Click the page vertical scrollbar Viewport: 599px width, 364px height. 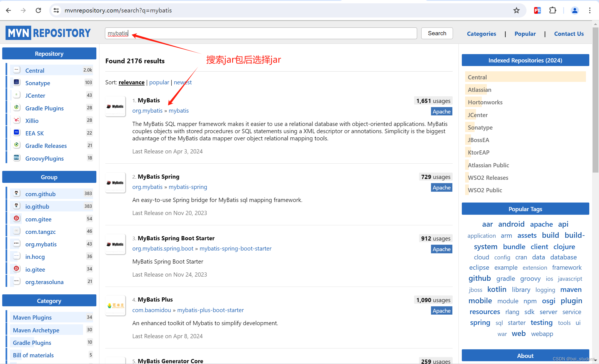[595, 100]
